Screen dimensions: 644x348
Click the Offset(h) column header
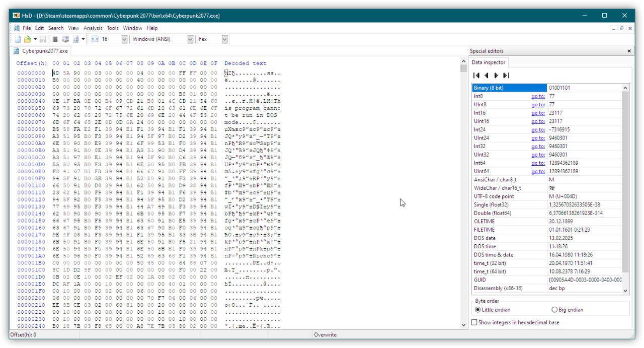pos(31,63)
